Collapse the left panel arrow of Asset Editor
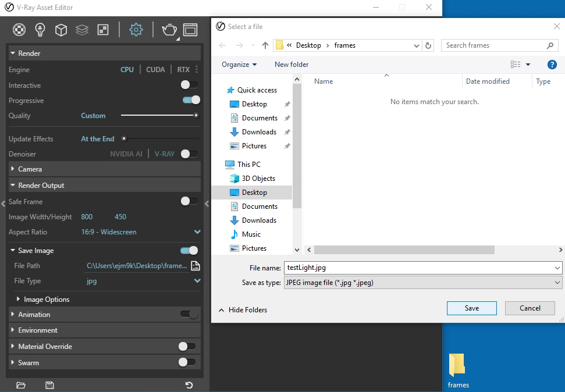565x392 pixels. coord(3,204)
